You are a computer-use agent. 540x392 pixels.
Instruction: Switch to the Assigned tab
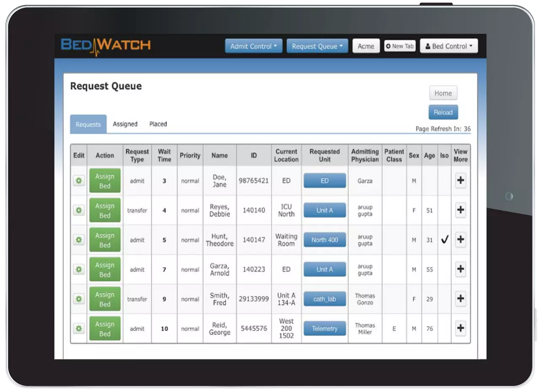click(125, 124)
